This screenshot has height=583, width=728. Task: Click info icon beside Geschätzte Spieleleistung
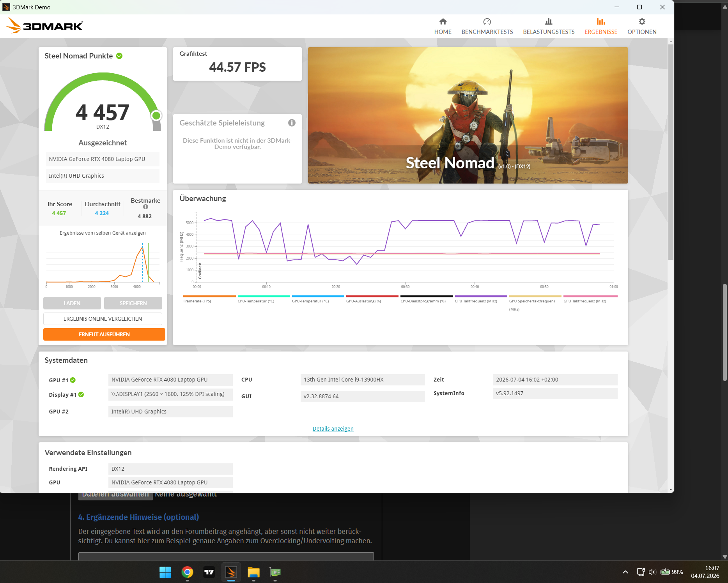pos(292,123)
